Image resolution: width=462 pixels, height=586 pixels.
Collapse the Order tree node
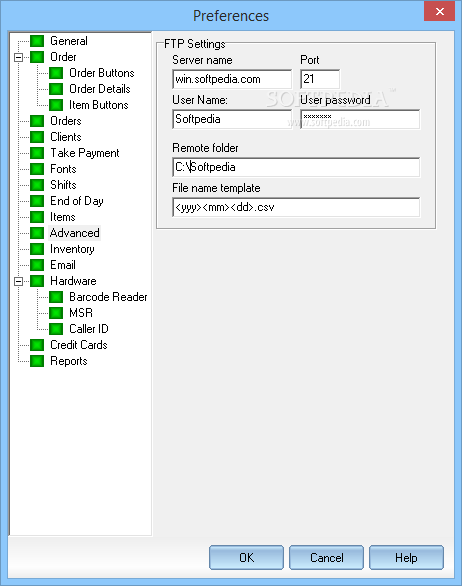(x=18, y=58)
